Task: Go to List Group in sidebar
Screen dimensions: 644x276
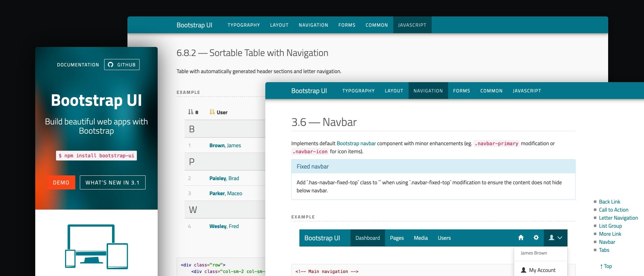Action: (x=610, y=226)
